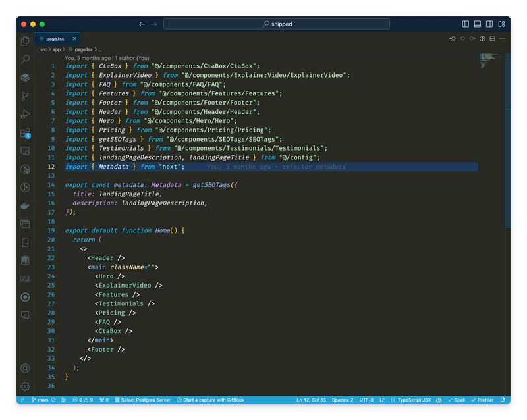Open next revision GitLens arrow icon
The height and width of the screenshot is (420, 527).
(472, 39)
